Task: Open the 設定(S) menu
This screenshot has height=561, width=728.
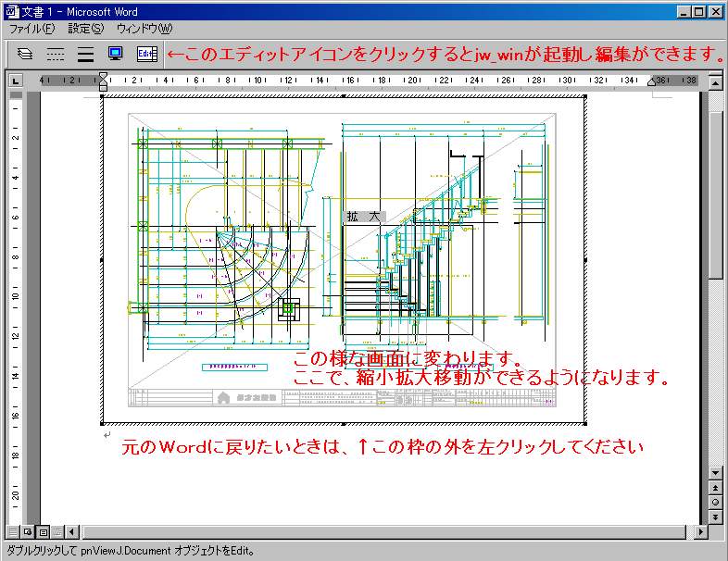Action: point(86,29)
